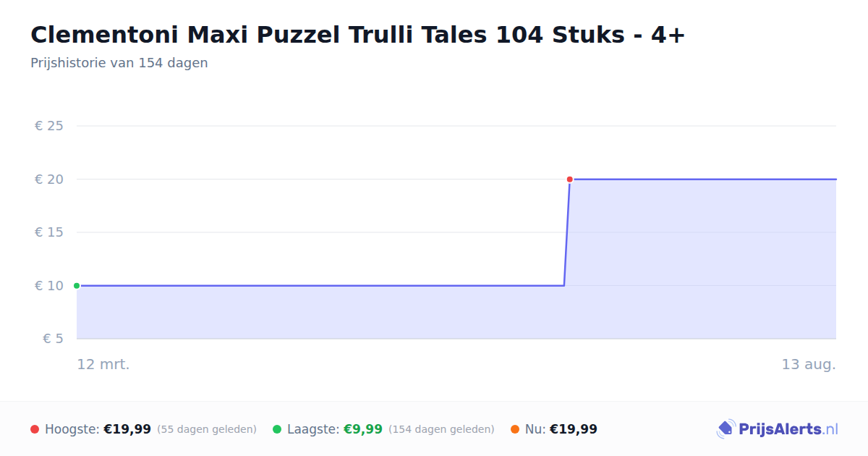Screen dimensions: 868x456
Task: Click the orange Nu legend dot
Action: coord(515,429)
